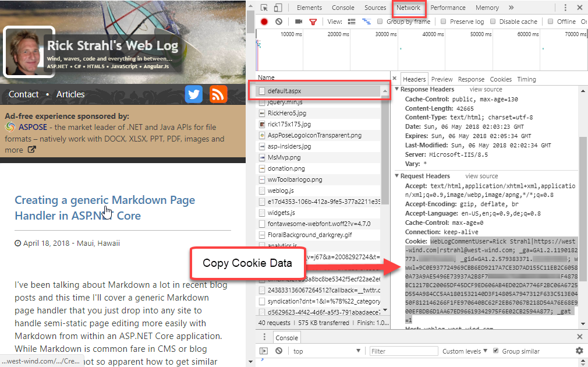Click the capture screenshots camera icon
Screen dimensions: 588x367
click(299, 22)
